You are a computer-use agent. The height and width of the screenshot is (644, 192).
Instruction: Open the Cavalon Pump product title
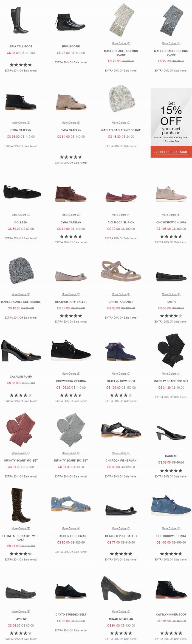[21, 376]
